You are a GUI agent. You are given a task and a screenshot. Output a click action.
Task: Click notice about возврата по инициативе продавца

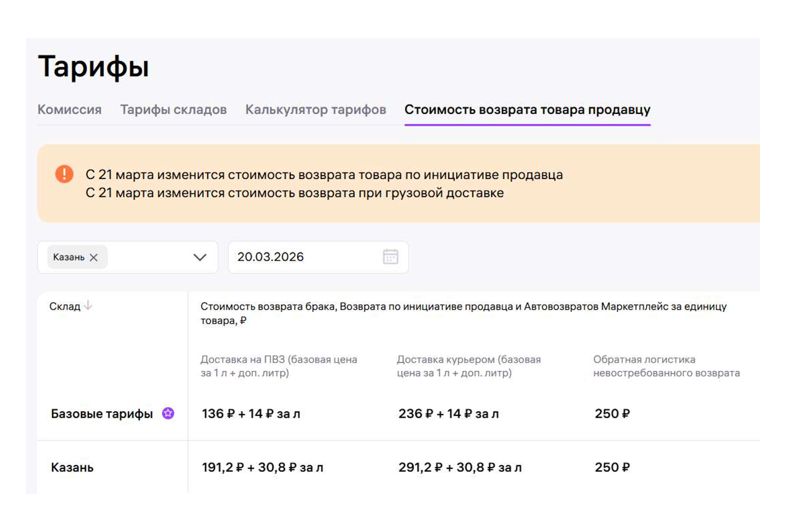point(324,174)
